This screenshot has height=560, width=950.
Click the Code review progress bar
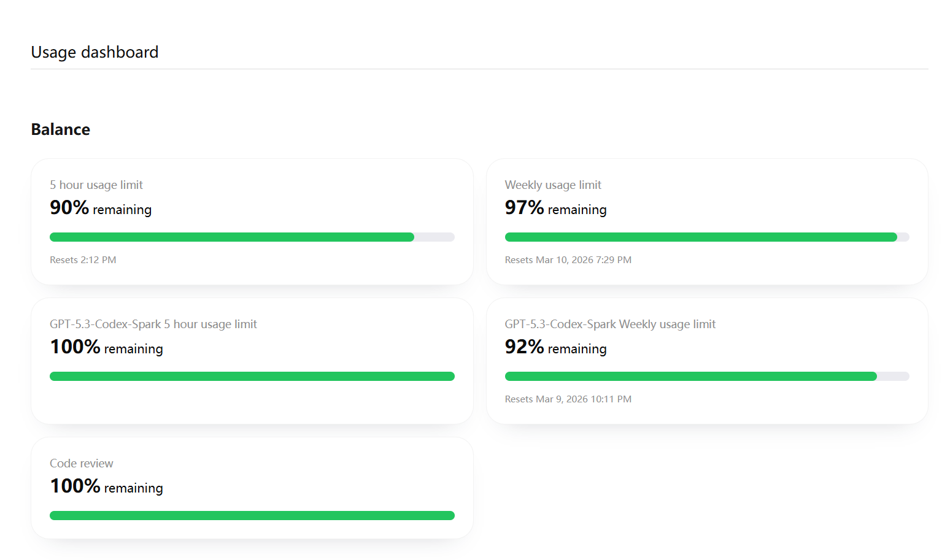coord(252,516)
